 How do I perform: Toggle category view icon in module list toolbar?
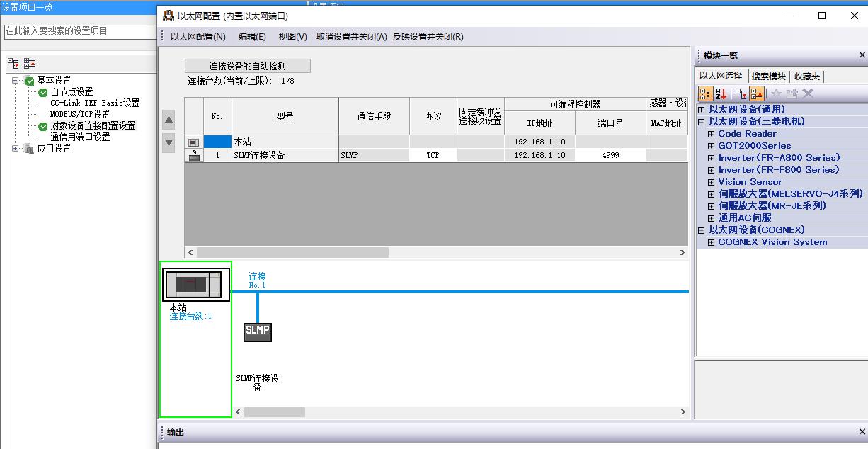[706, 93]
